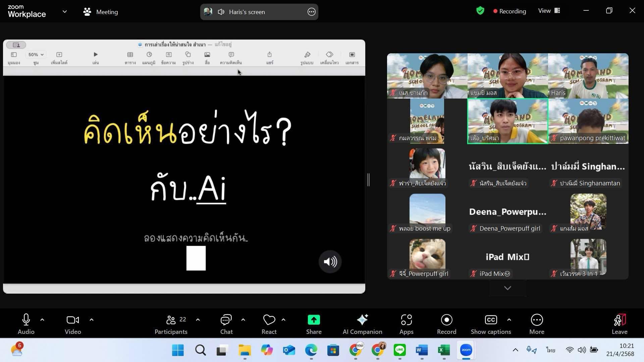This screenshot has height=362, width=644.
Task: Toggle Show captions button
Action: coord(491,324)
